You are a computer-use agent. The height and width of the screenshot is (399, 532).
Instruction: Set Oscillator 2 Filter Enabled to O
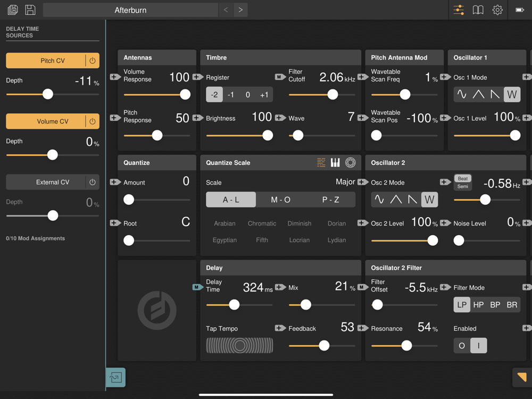pyautogui.click(x=462, y=345)
